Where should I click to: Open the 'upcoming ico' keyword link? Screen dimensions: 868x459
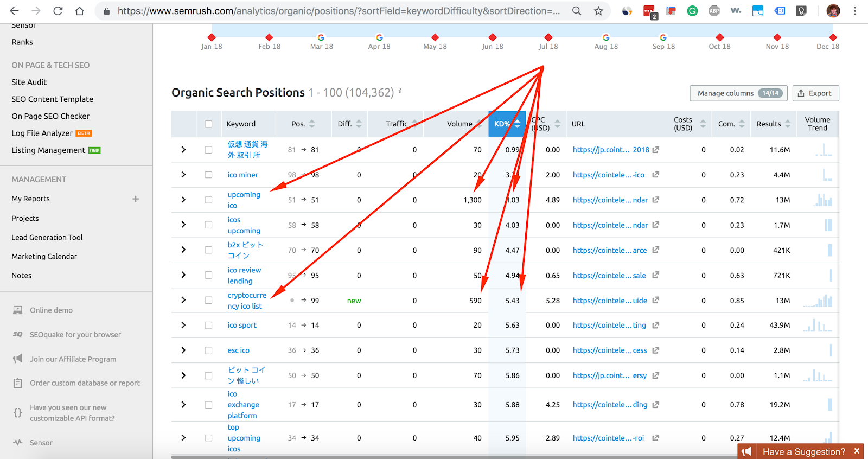(244, 200)
